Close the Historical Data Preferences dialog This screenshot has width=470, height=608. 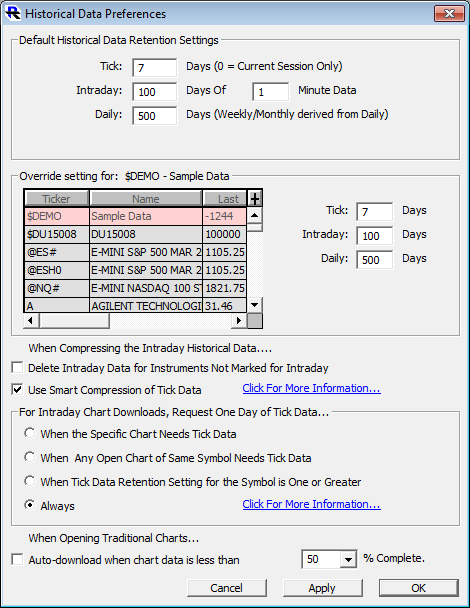449,14
